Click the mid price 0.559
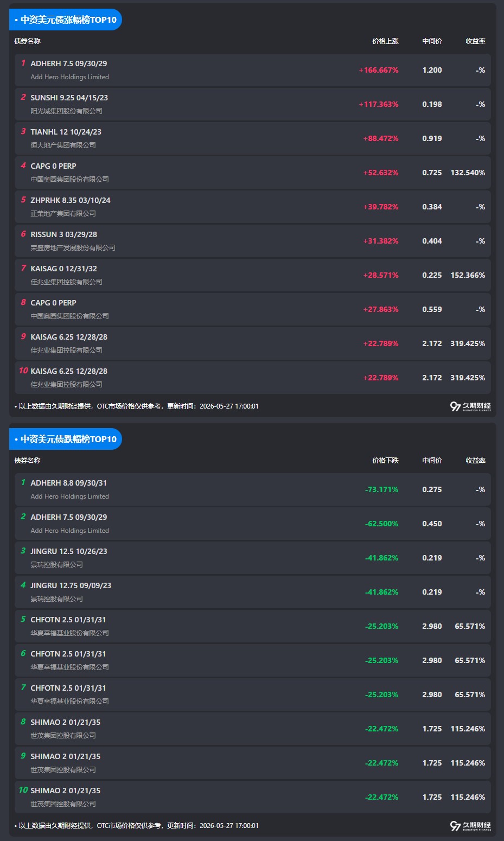Screen dimensions: 504x841 pos(432,310)
